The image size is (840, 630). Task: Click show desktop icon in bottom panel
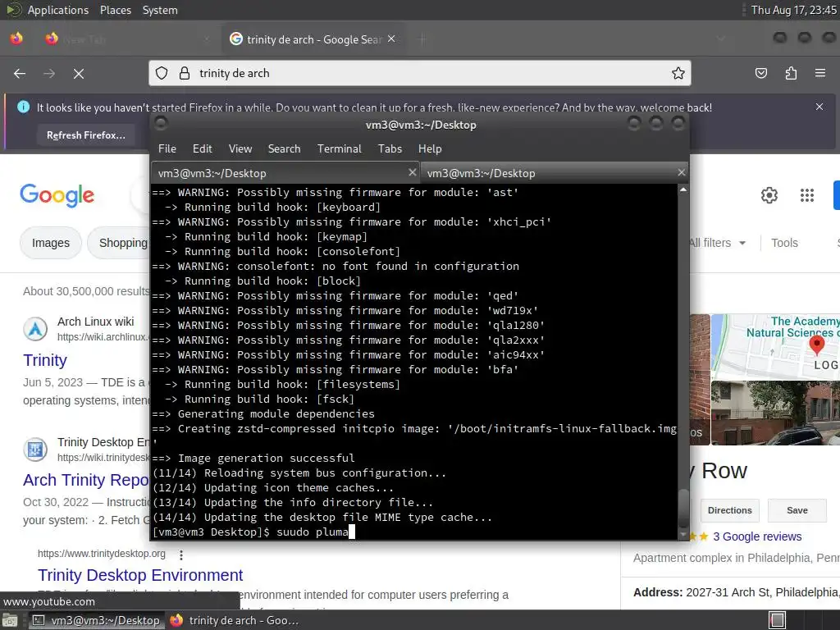[x=9, y=621]
